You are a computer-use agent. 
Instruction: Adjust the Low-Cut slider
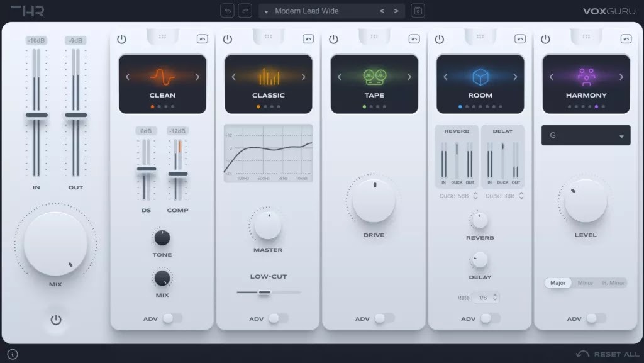(264, 291)
